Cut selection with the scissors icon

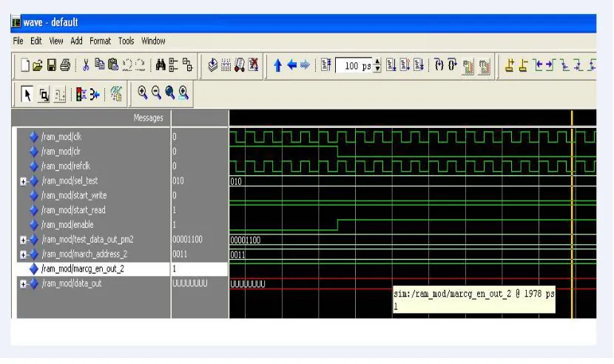(x=86, y=65)
